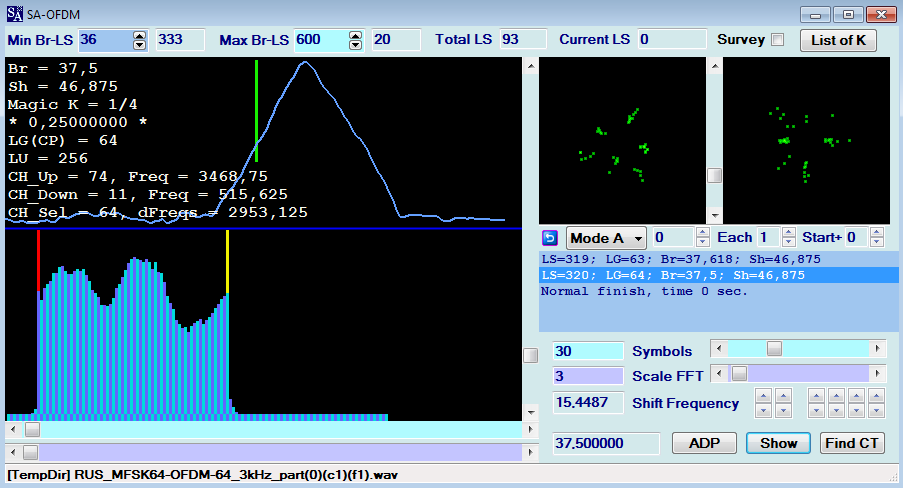Click the scrollbar thumb between the constellation plots
This screenshot has width=903, height=488.
pos(715,175)
